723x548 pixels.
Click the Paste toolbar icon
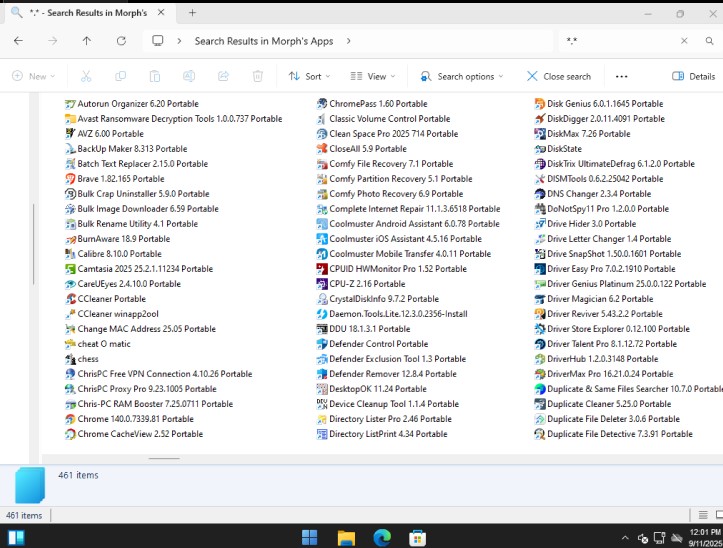tap(155, 76)
